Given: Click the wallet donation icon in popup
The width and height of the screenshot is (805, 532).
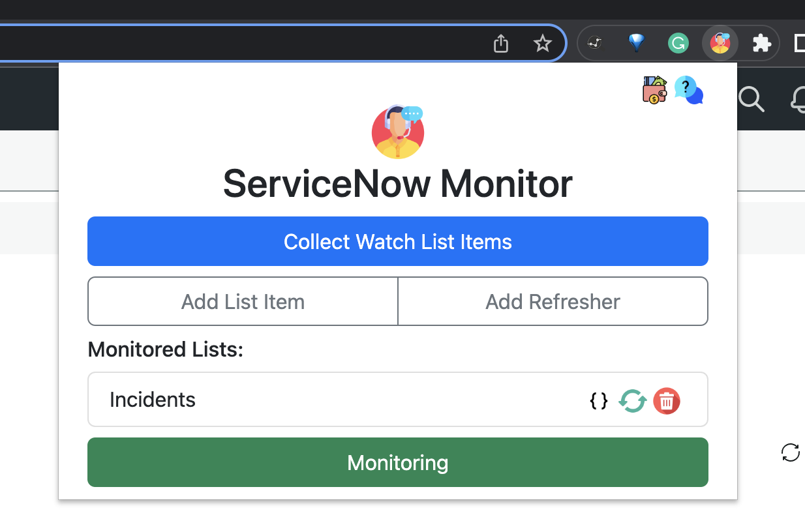Looking at the screenshot, I should coord(655,90).
